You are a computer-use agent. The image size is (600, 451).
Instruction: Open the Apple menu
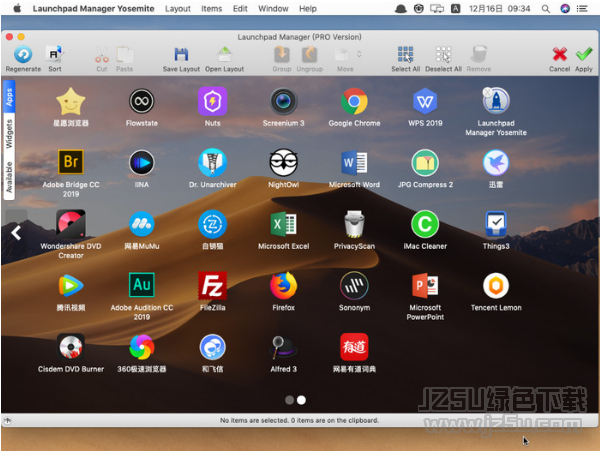(x=17, y=8)
